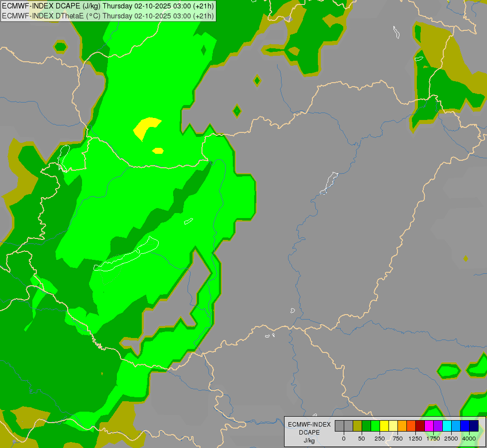Click the dark red legend swatch
487x448 pixels.
tap(420, 426)
